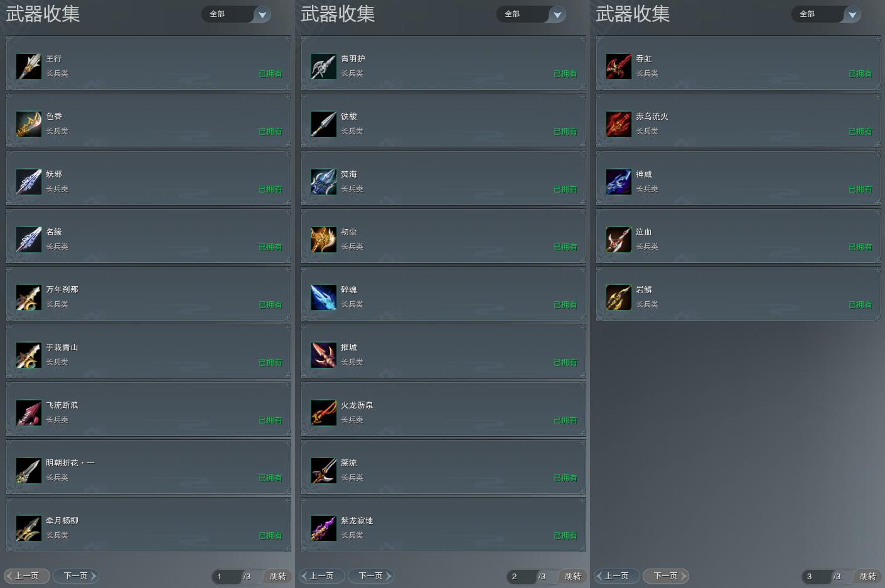Click 上一页 on page 2 panel
This screenshot has width=885, height=588.
(321, 575)
